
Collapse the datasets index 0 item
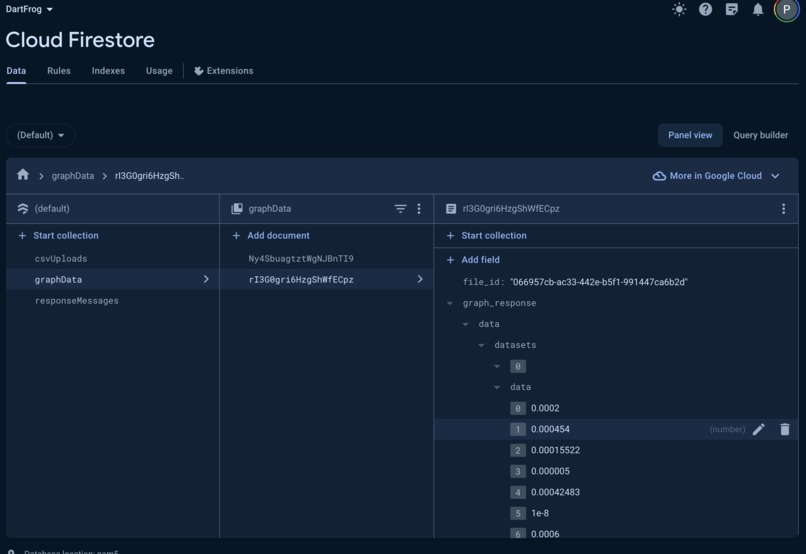point(497,366)
